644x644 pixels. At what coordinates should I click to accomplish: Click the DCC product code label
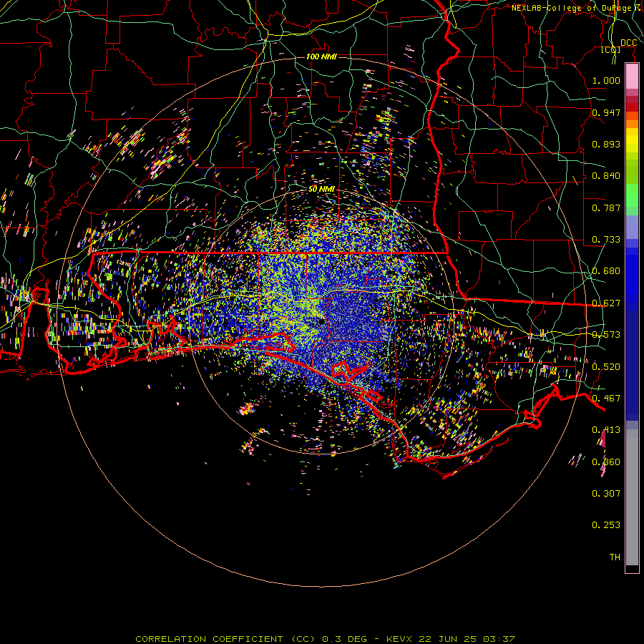pyautogui.click(x=628, y=43)
